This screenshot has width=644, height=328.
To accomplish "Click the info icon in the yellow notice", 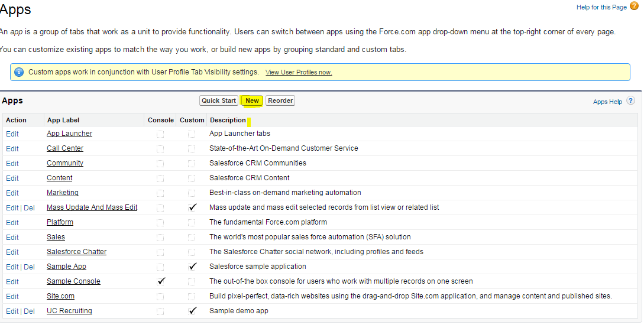I will [x=19, y=72].
